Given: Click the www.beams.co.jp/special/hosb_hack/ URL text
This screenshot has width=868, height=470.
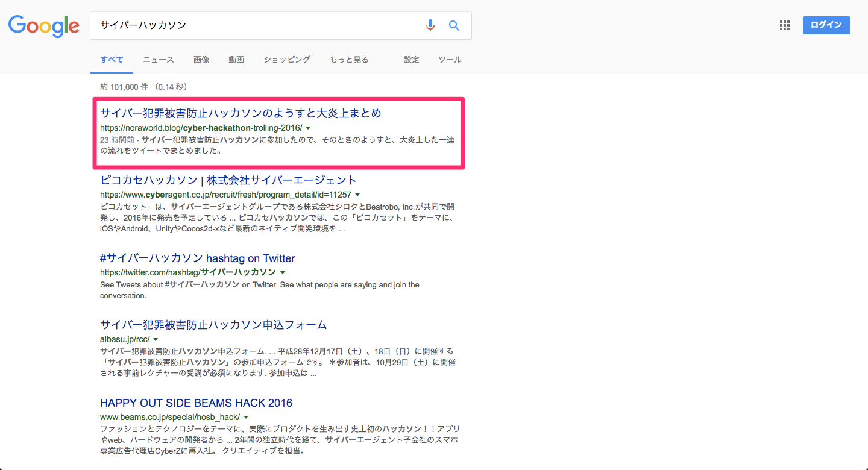Looking at the screenshot, I should 170,417.
